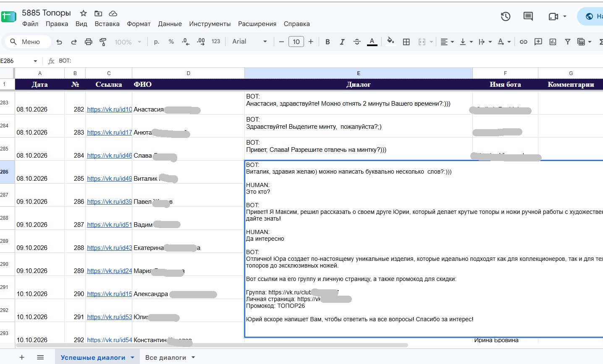This screenshot has height=364, width=603.
Task: Open the Файл menu
Action: pos(30,24)
